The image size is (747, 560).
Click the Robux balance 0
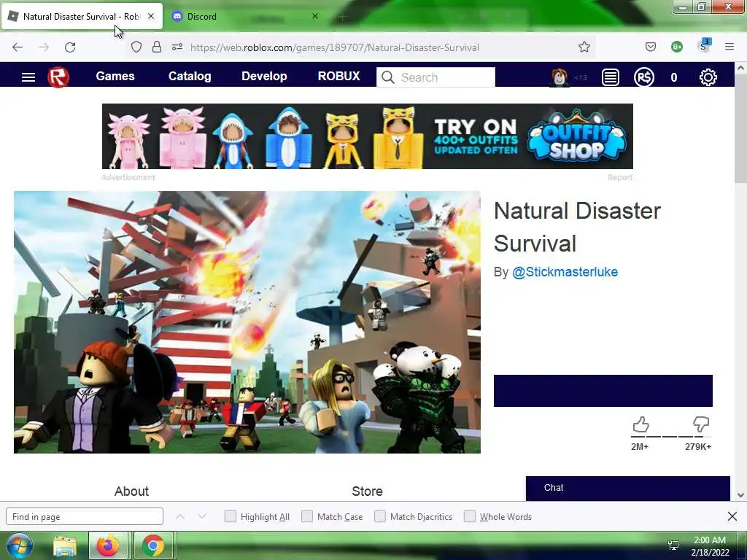coord(673,77)
